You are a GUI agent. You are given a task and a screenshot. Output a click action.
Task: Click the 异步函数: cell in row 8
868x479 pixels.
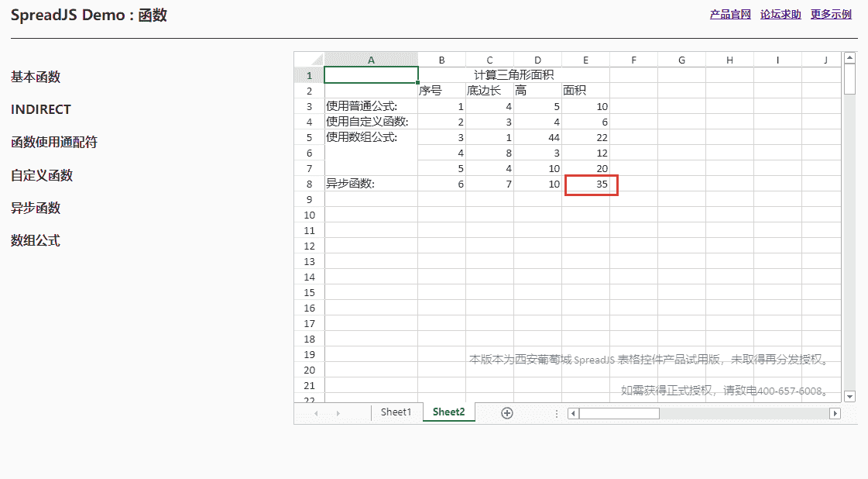coord(371,184)
